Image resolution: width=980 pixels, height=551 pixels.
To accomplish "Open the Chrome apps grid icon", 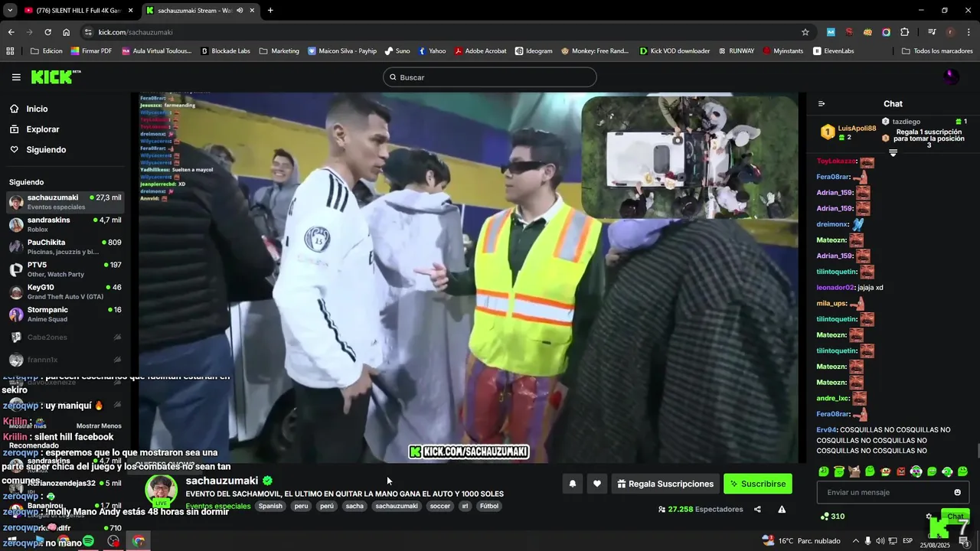I will tap(10, 51).
